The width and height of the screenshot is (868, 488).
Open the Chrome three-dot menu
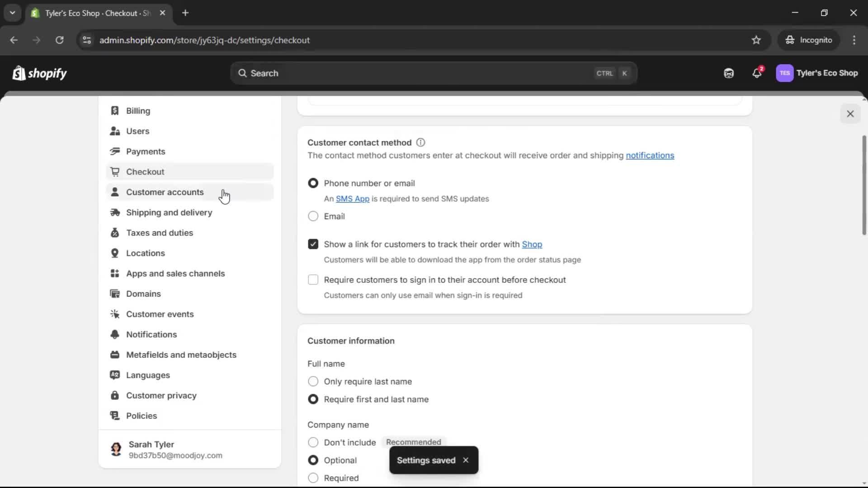click(x=854, y=40)
